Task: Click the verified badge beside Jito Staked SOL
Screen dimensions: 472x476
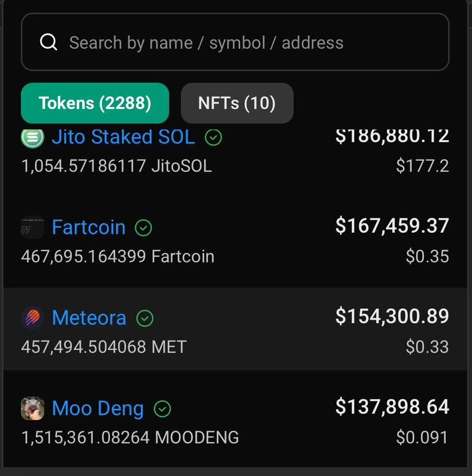Action: click(x=213, y=137)
